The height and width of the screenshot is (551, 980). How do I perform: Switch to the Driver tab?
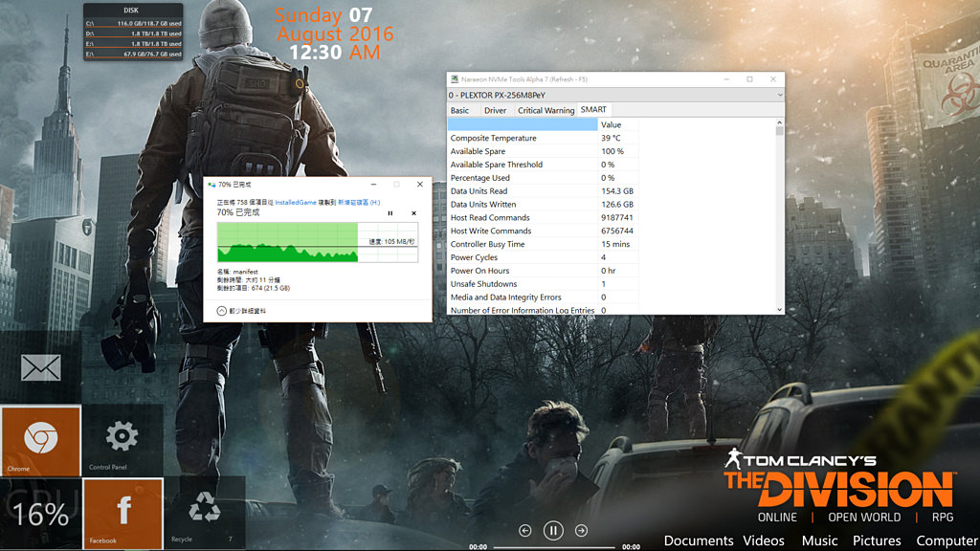pyautogui.click(x=495, y=110)
